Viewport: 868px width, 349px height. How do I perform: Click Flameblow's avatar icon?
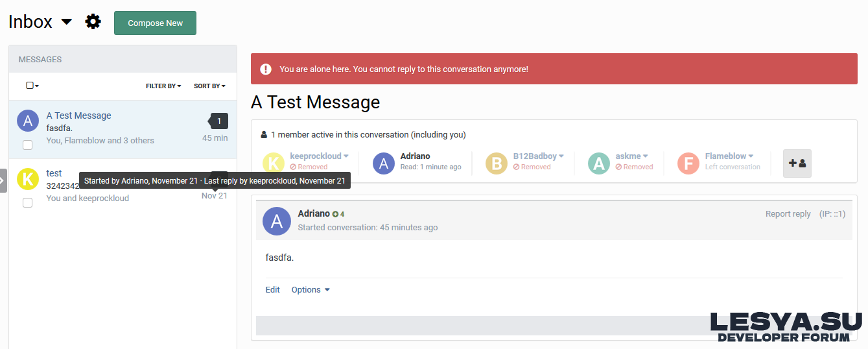(688, 163)
